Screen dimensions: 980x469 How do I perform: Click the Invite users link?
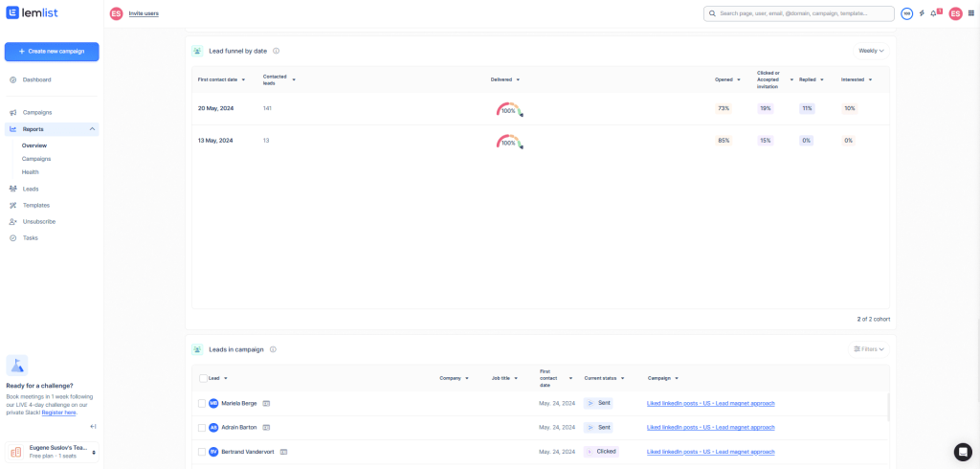click(144, 13)
